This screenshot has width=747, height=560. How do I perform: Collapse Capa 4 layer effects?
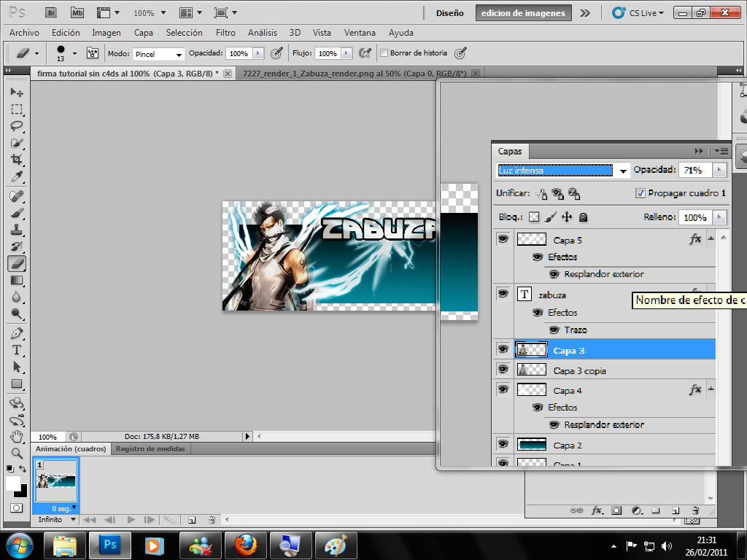[711, 389]
